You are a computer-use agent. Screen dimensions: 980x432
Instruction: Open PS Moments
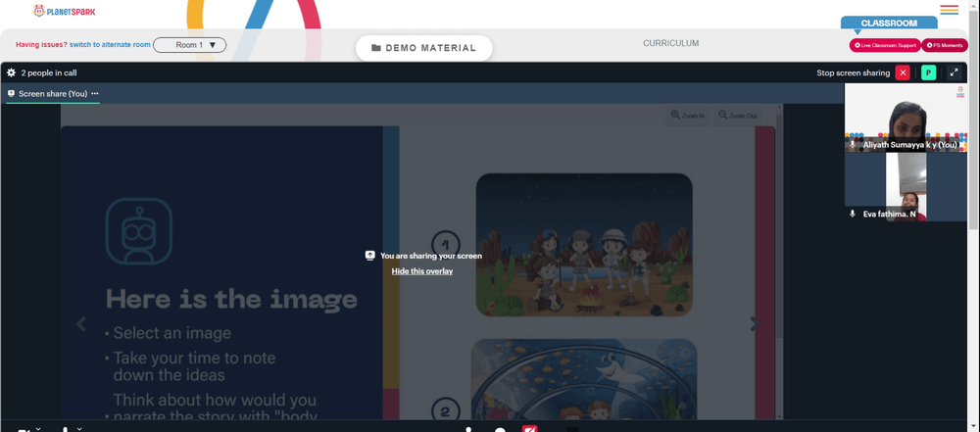point(945,45)
